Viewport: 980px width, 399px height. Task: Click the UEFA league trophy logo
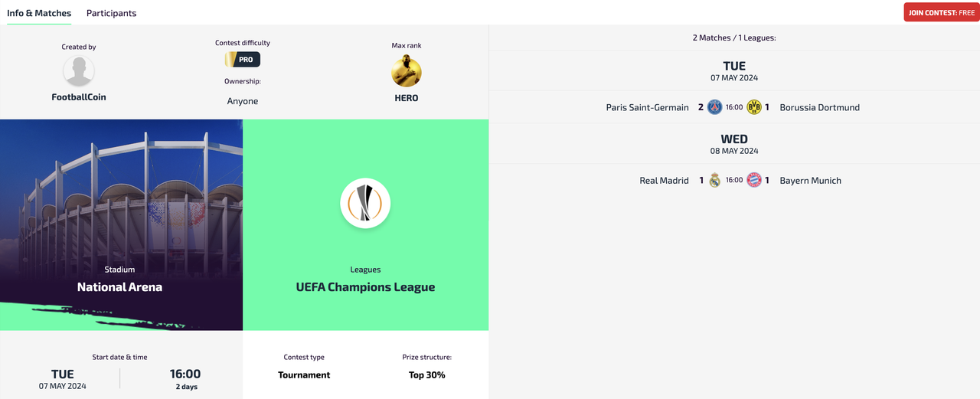point(365,204)
